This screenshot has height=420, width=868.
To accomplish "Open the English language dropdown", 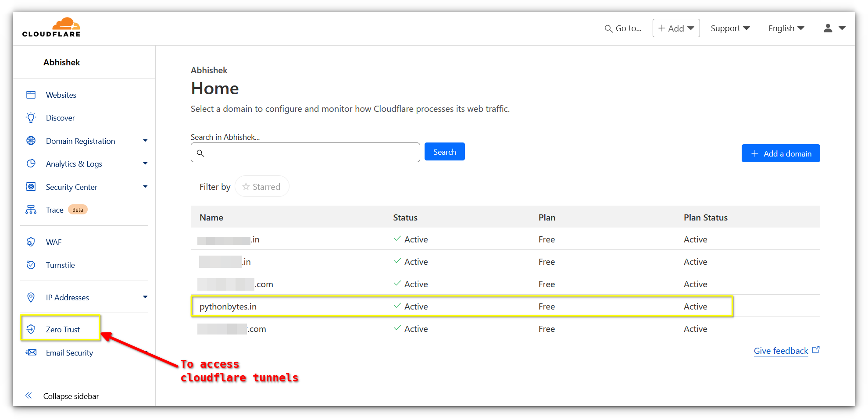I will (786, 28).
